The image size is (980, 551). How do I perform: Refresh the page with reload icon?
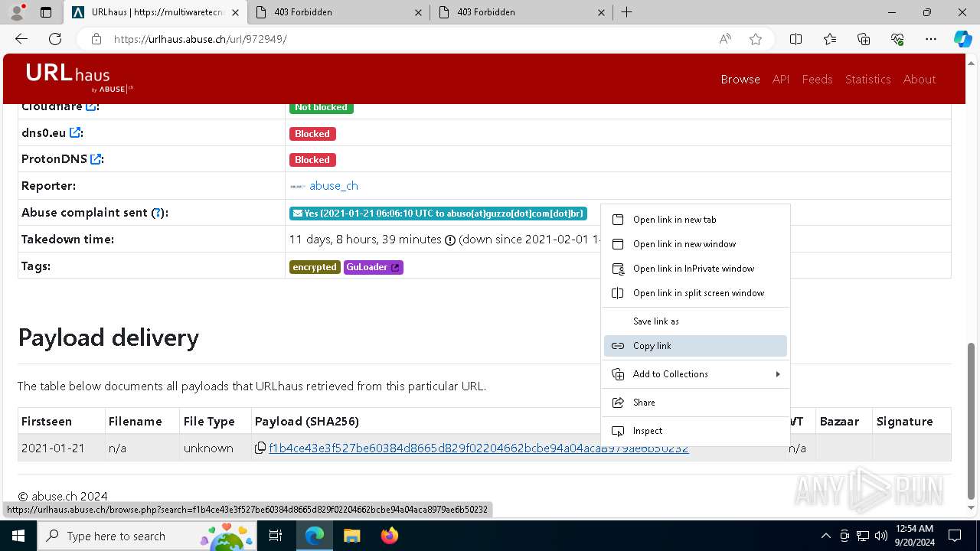[55, 39]
